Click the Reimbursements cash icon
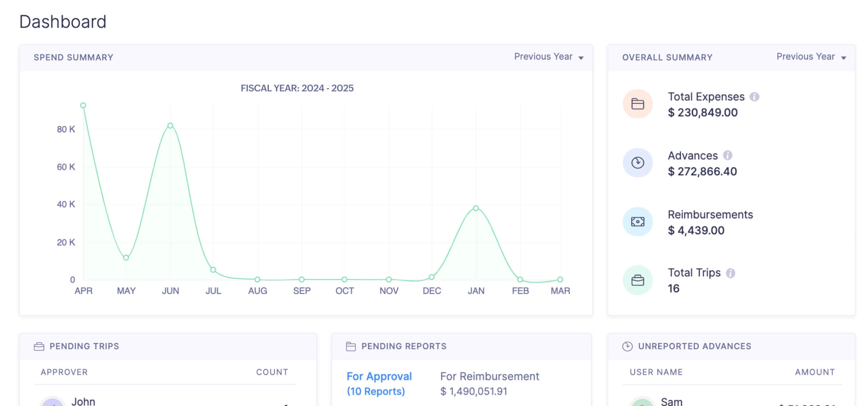 click(637, 222)
